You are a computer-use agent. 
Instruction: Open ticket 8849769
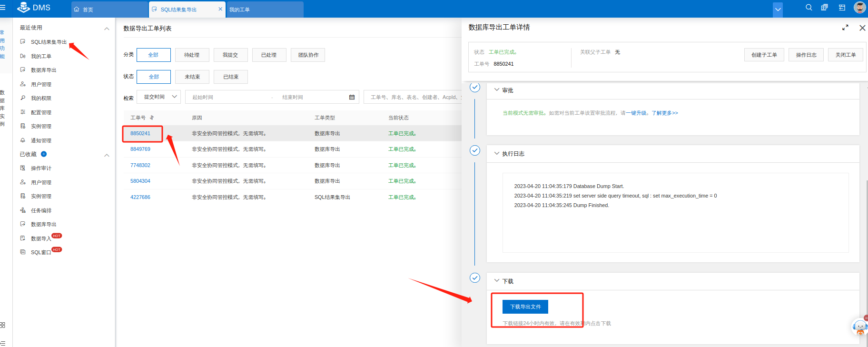[140, 149]
